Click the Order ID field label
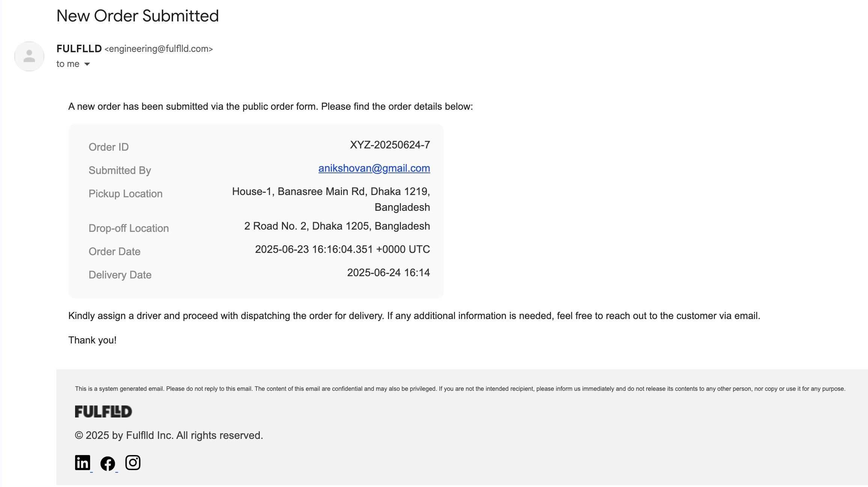868x487 pixels. 109,147
